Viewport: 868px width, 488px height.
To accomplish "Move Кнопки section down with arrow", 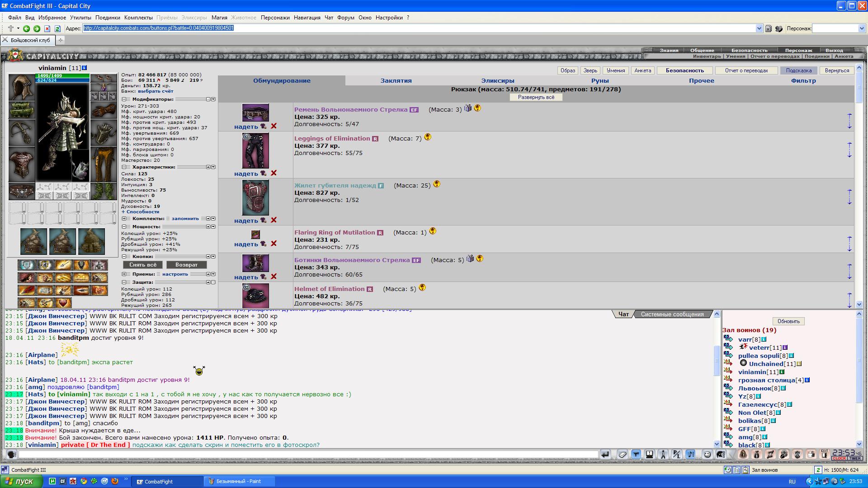I will [213, 257].
